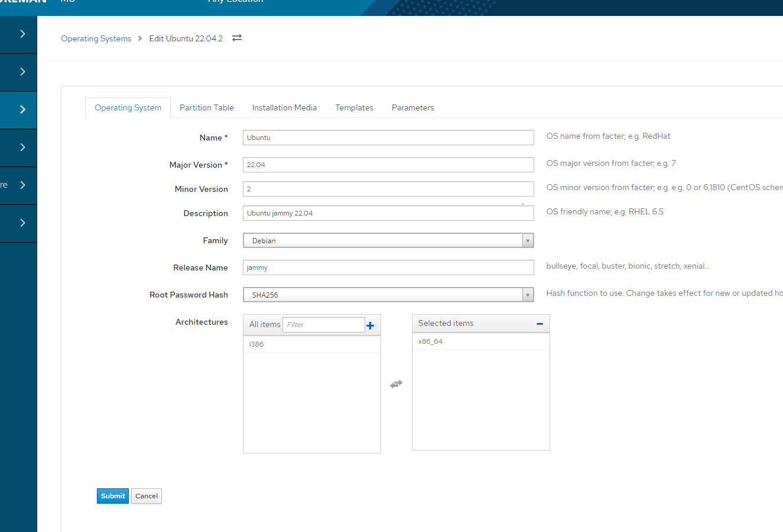Click the architectures Filter box
Image resolution: width=783 pixels, height=532 pixels.
coord(324,325)
